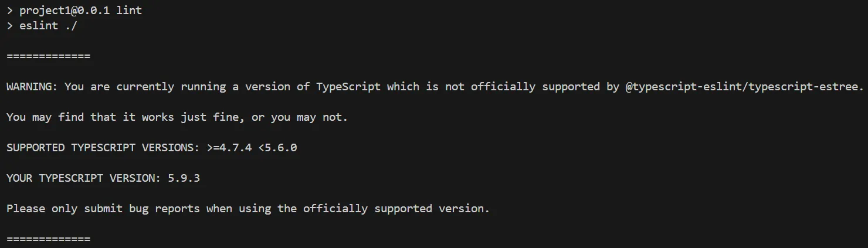This screenshot has width=868, height=248.
Task: Click the YOUR TYPESCRIPT VERSION label
Action: pyautogui.click(x=83, y=178)
